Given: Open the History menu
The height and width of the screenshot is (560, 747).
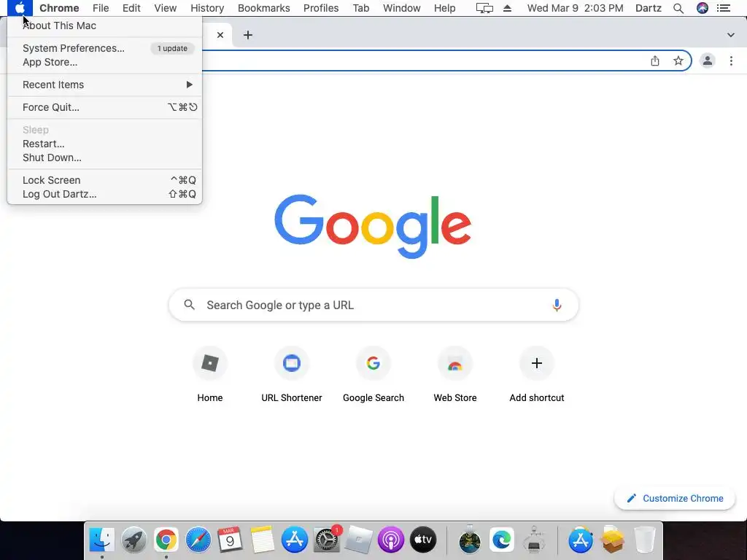Looking at the screenshot, I should pyautogui.click(x=207, y=8).
